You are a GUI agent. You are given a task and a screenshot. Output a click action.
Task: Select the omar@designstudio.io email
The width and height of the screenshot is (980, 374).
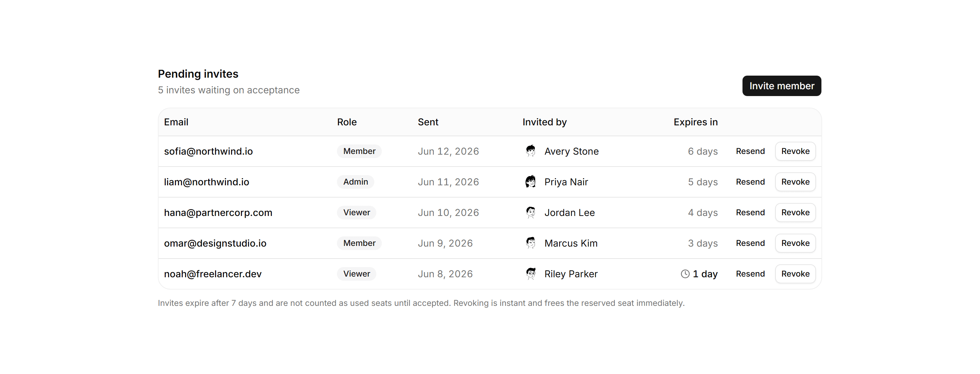[215, 243]
